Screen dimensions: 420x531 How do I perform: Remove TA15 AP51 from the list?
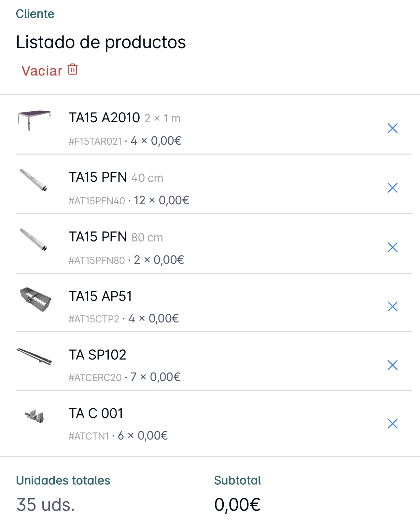tap(393, 306)
